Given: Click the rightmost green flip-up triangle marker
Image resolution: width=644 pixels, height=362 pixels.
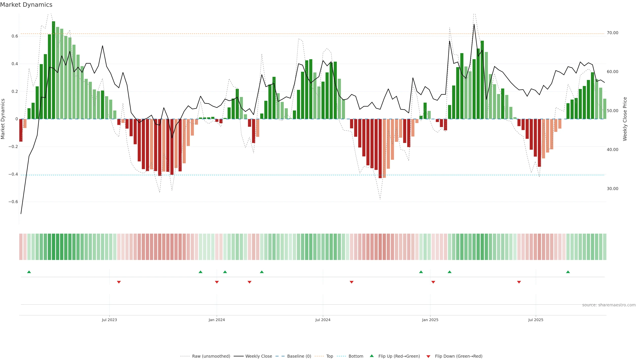Looking at the screenshot, I should (568, 272).
